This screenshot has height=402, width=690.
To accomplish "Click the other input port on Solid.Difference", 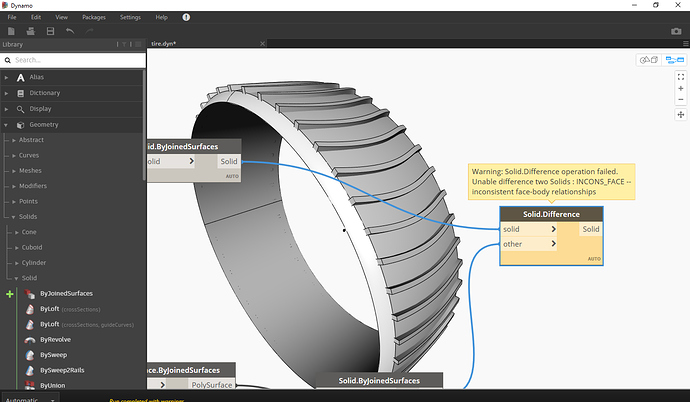I will click(x=529, y=244).
